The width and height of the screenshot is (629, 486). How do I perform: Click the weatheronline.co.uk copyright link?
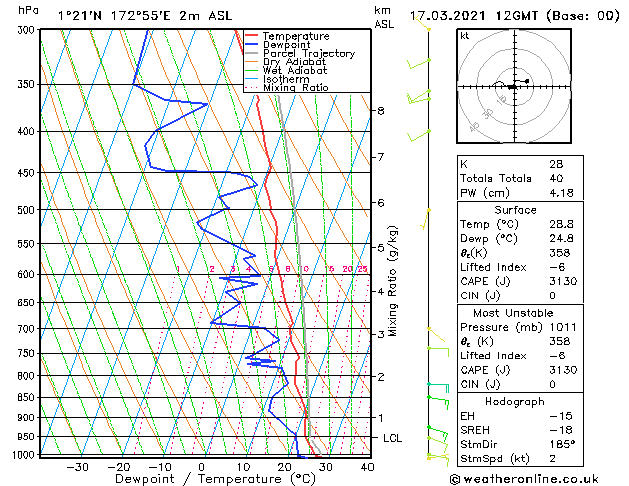click(524, 479)
